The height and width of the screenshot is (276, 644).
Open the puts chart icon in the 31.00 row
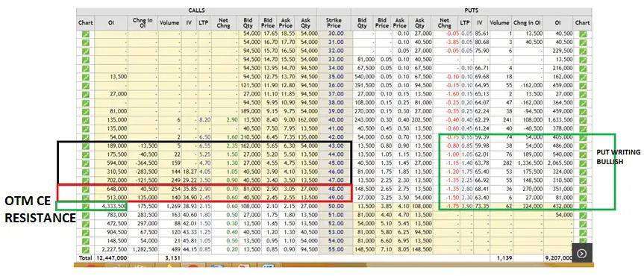(x=582, y=43)
